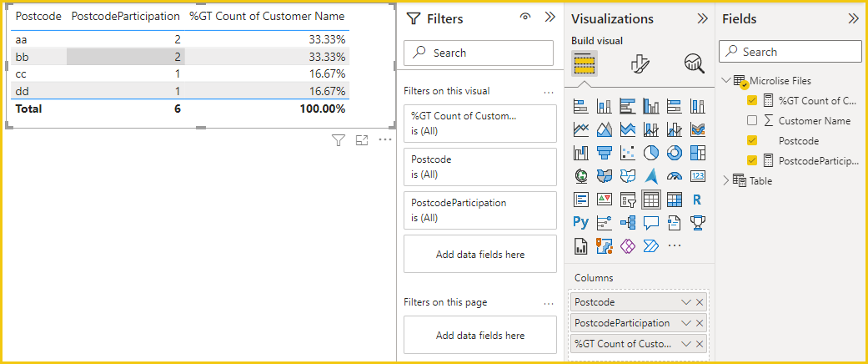This screenshot has width=868, height=364.
Task: Select the Azure map visual
Action: click(x=651, y=176)
